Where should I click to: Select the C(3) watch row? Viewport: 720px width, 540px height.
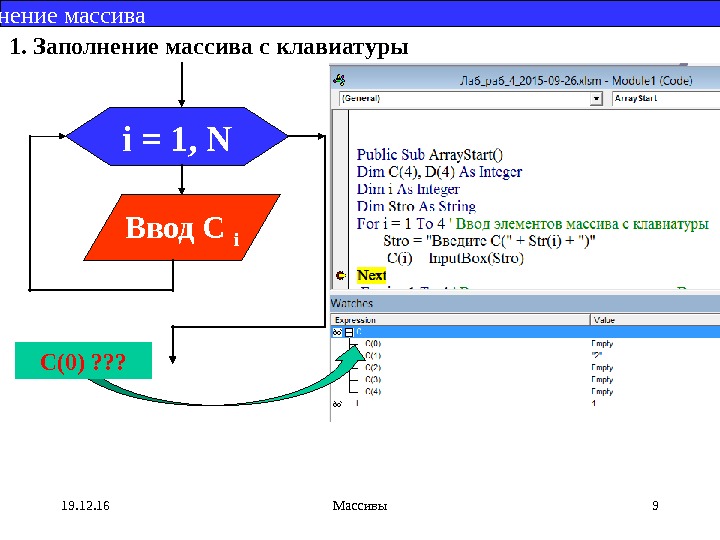[525, 379]
